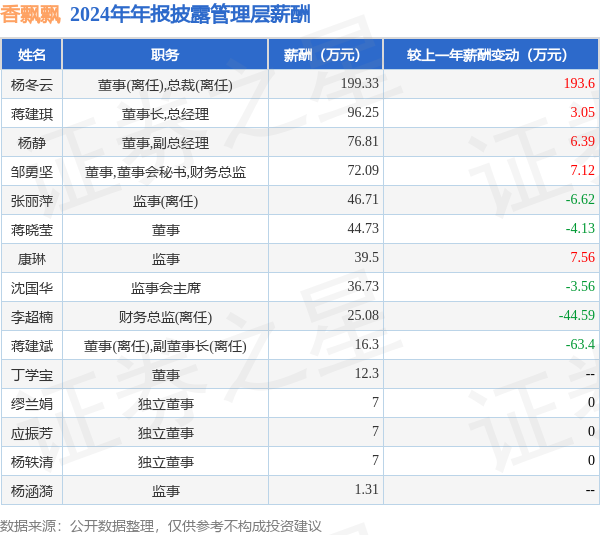
Task: Click the title text 香飘飘
Action: click(x=30, y=15)
